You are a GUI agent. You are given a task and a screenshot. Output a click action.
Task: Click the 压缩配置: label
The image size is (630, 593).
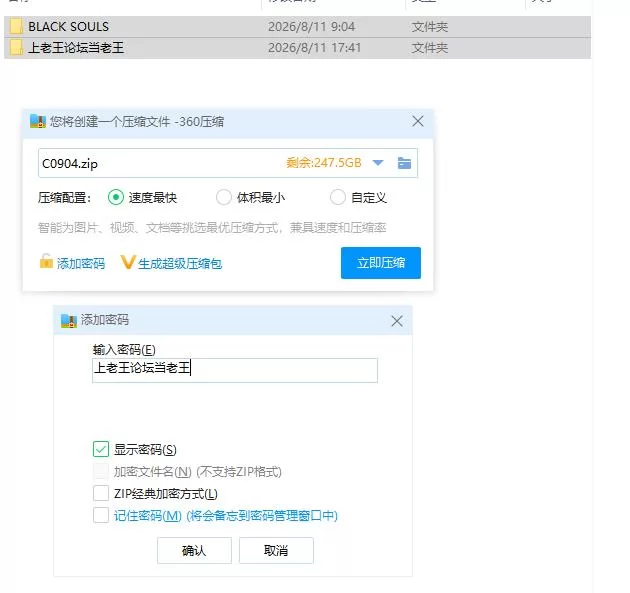[65, 198]
